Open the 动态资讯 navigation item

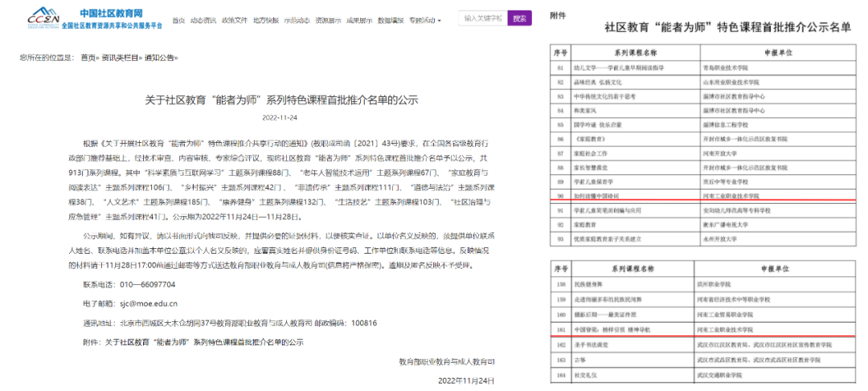203,20
